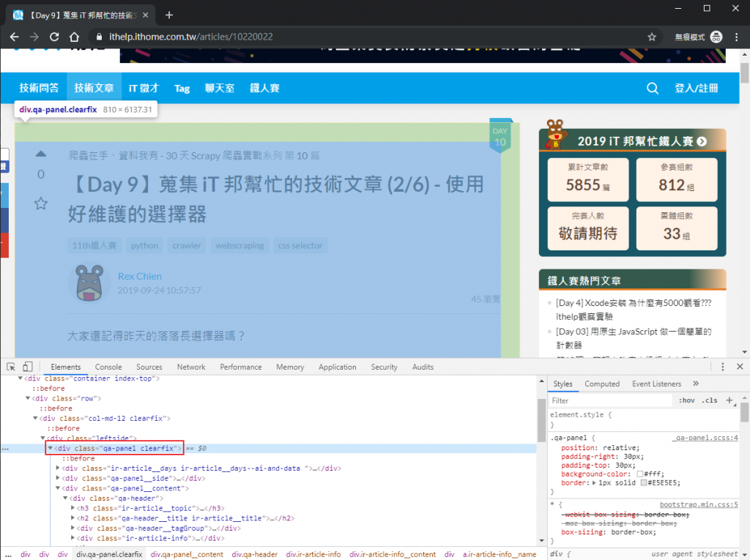This screenshot has height=560, width=750.
Task: Click the python tag
Action: (144, 245)
